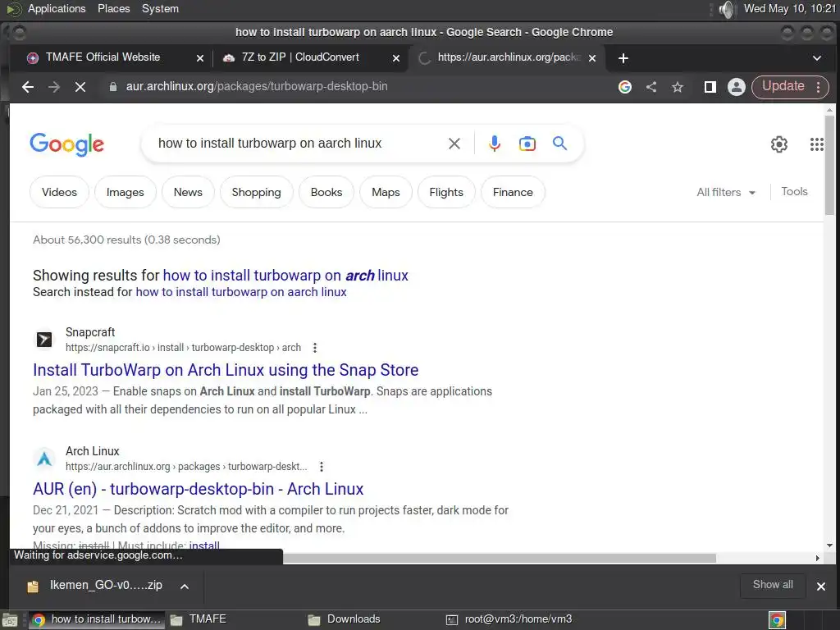This screenshot has width=840, height=630.
Task: Search by image with camera icon
Action: click(527, 144)
